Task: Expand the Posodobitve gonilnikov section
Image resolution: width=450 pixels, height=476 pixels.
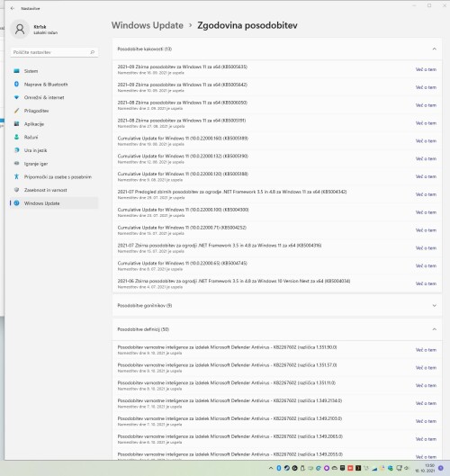Action: (x=434, y=305)
